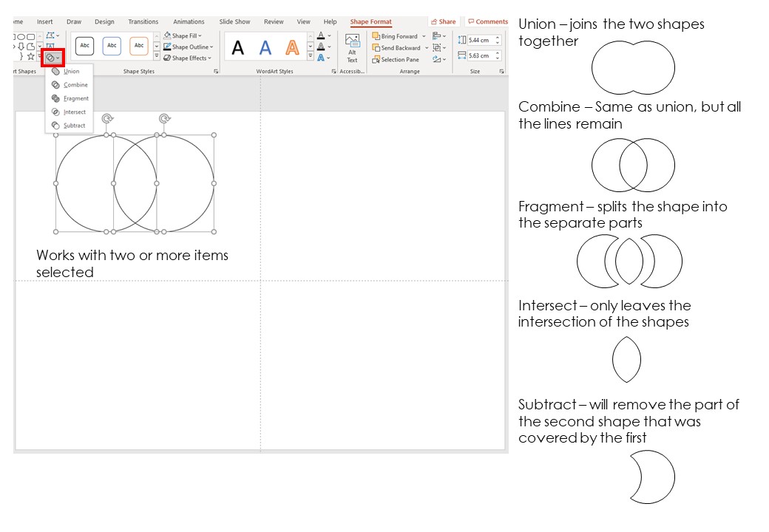The image size is (769, 532).
Task: Open the Animations tab
Action: (189, 21)
